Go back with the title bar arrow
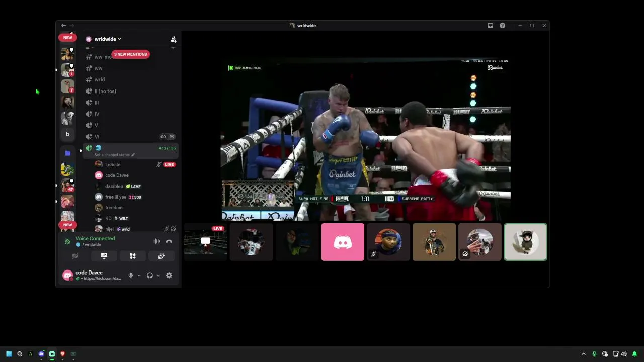Screen dimensions: 644x362 (63, 25)
